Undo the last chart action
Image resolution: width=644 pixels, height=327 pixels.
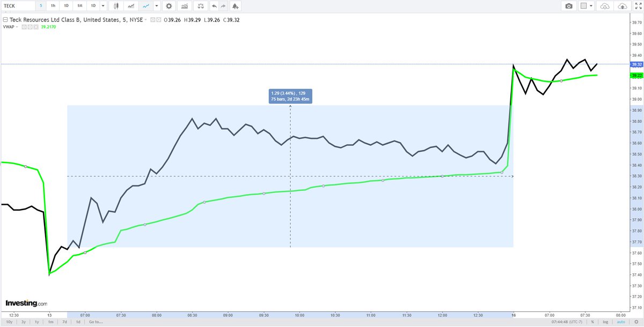tap(214, 6)
